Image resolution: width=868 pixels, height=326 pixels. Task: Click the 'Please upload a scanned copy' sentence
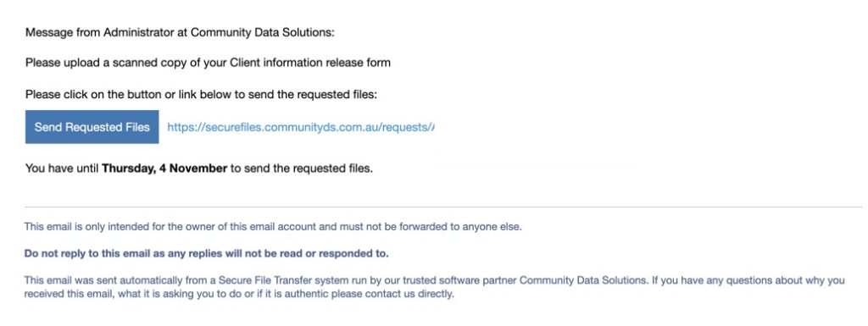pyautogui.click(x=208, y=63)
